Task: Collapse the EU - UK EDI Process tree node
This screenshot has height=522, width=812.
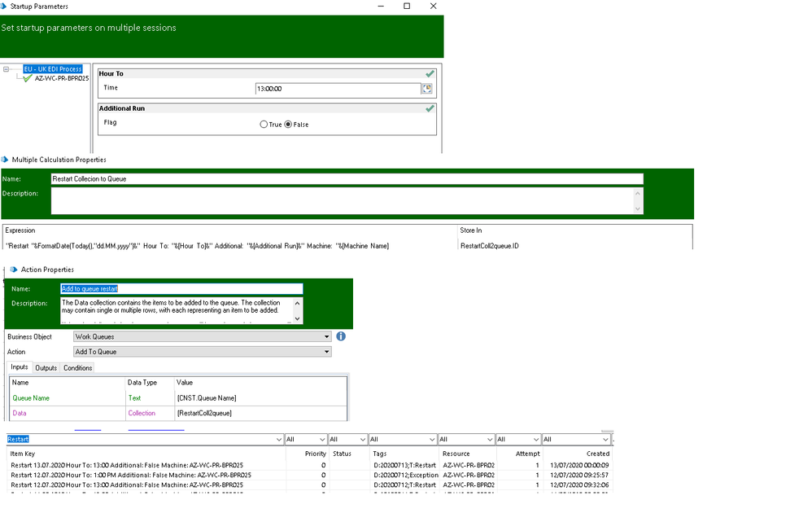Action: [x=7, y=69]
